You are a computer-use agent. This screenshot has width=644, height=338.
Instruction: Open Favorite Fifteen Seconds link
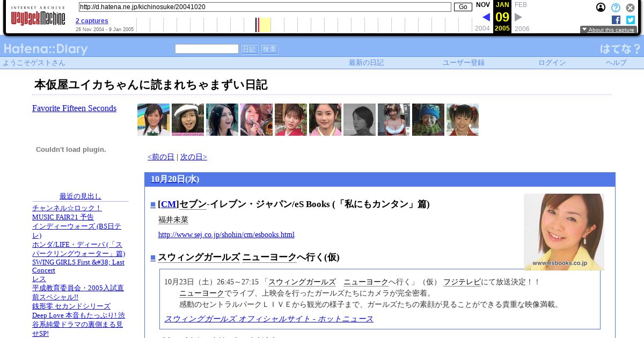tap(74, 108)
